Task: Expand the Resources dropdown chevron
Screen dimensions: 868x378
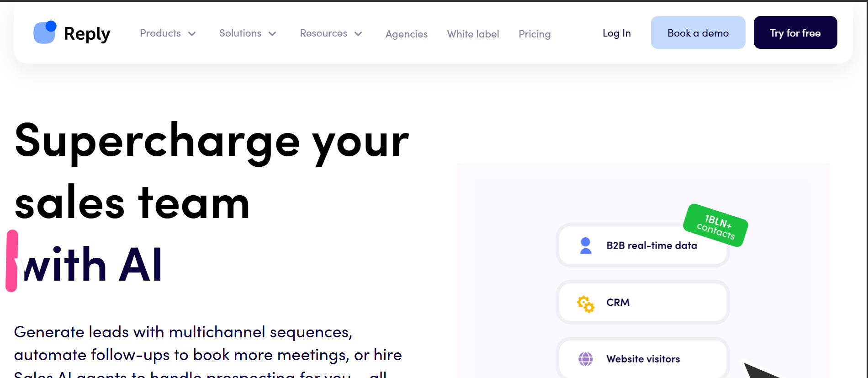Action: click(x=358, y=34)
